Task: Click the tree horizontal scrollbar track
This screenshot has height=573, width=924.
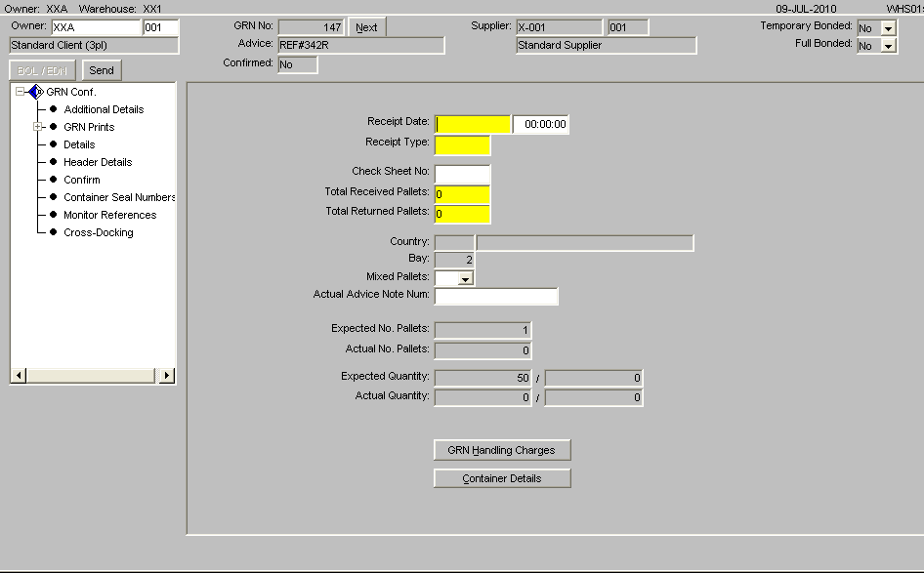Action: pyautogui.click(x=93, y=375)
